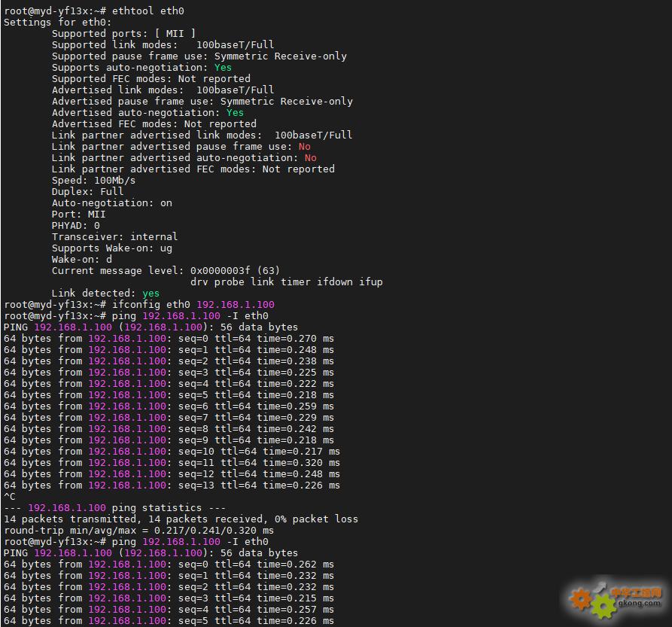Viewport: 672px width, 627px height.
Task: Select the 'Duplex: Full' text
Action: 87,192
